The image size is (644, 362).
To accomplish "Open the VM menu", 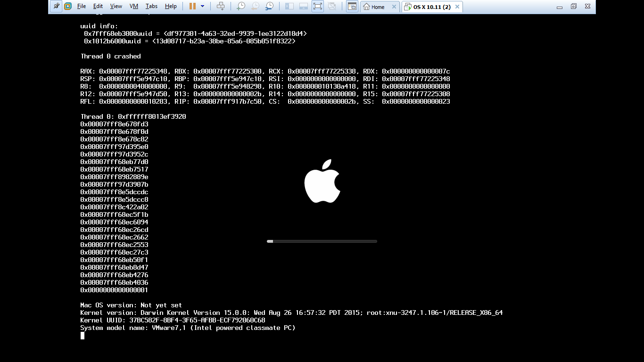I will click(x=134, y=6).
